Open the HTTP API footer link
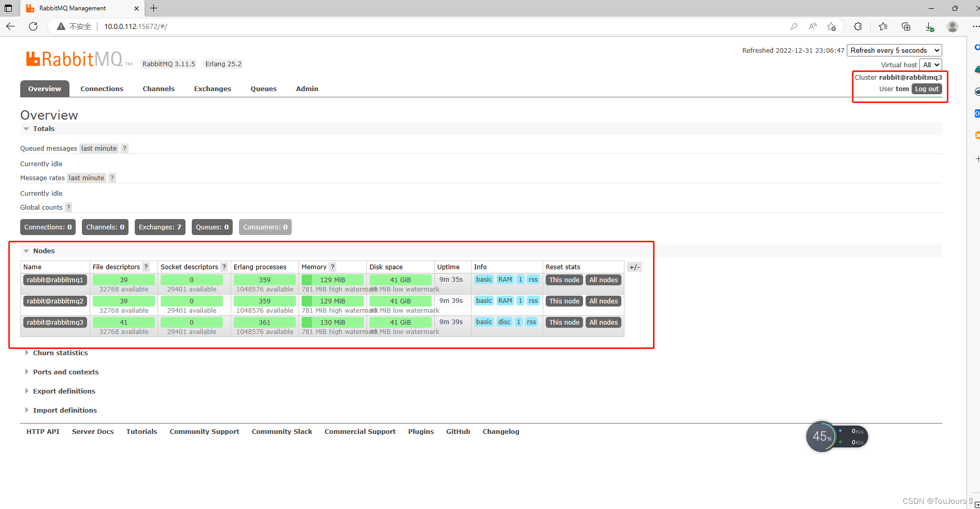 [43, 431]
